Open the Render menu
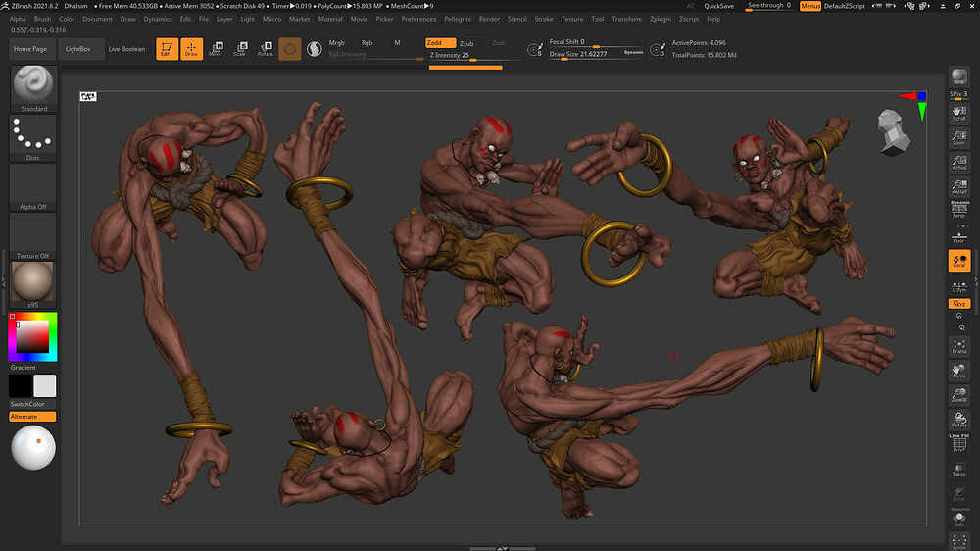Image resolution: width=980 pixels, height=551 pixels. [x=489, y=19]
